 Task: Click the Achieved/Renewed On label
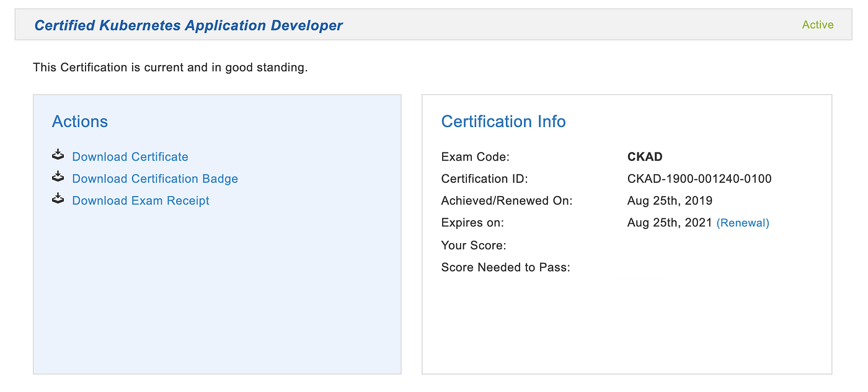507,200
